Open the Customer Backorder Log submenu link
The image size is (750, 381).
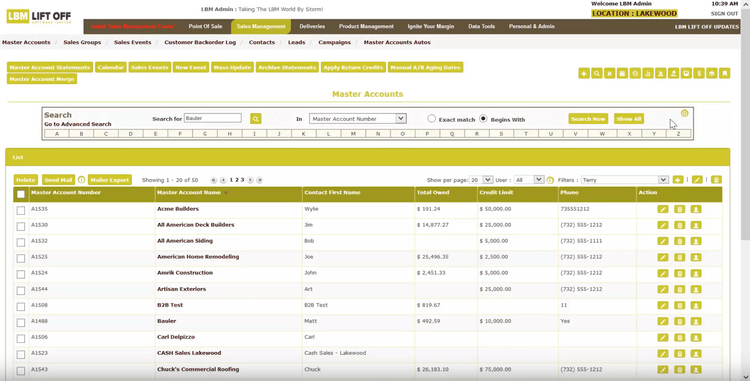click(200, 42)
